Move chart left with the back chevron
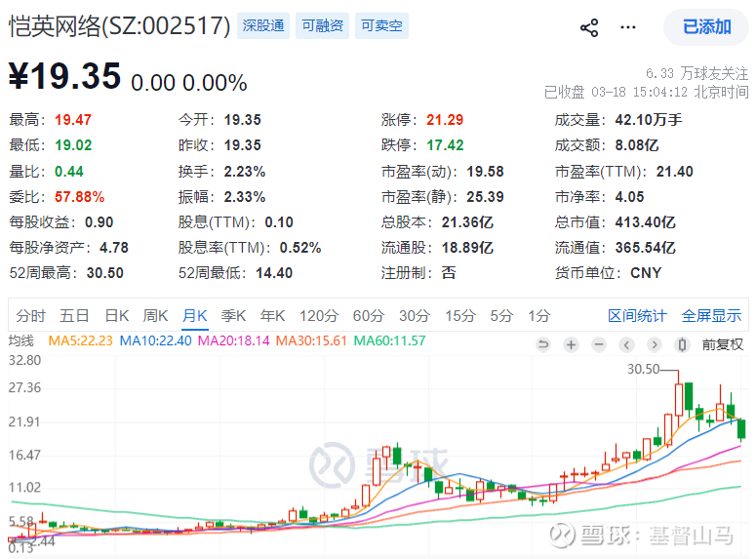 (627, 344)
